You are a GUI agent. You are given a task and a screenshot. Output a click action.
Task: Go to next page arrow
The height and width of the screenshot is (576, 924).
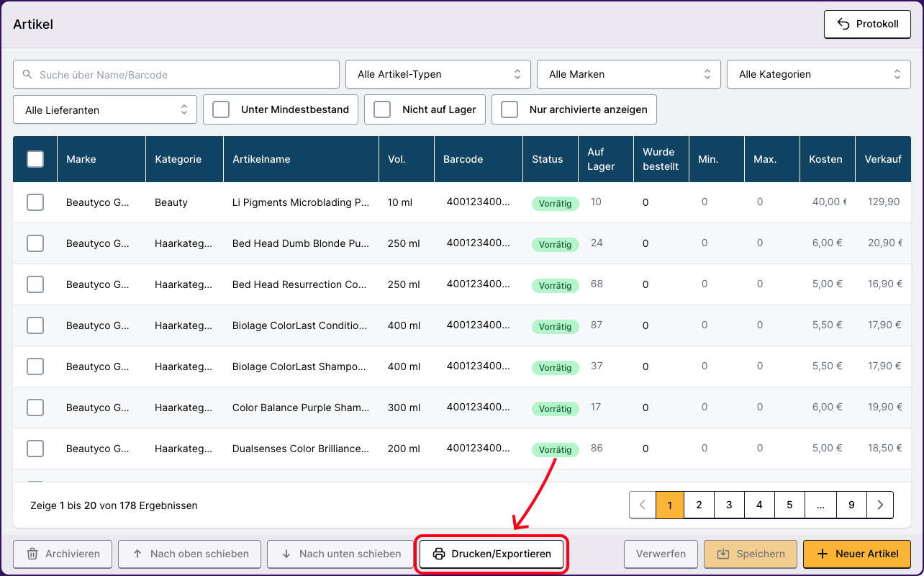880,505
